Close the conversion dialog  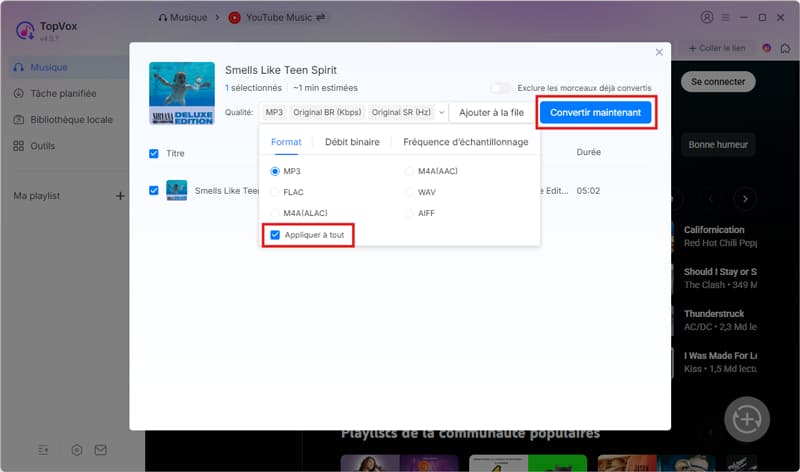[x=659, y=52]
